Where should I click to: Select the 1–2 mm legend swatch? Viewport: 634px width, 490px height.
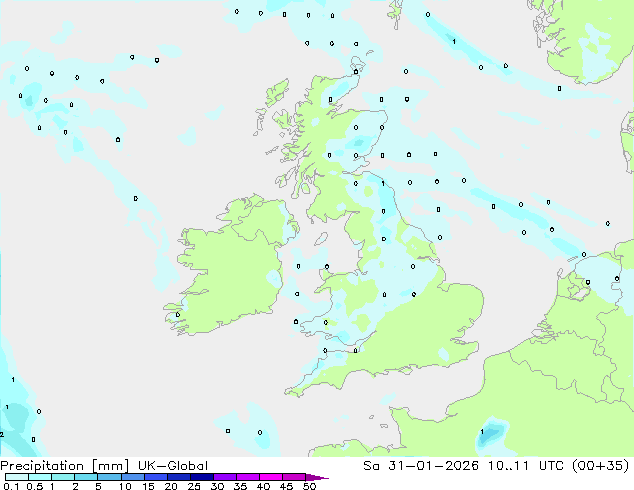click(x=63, y=477)
